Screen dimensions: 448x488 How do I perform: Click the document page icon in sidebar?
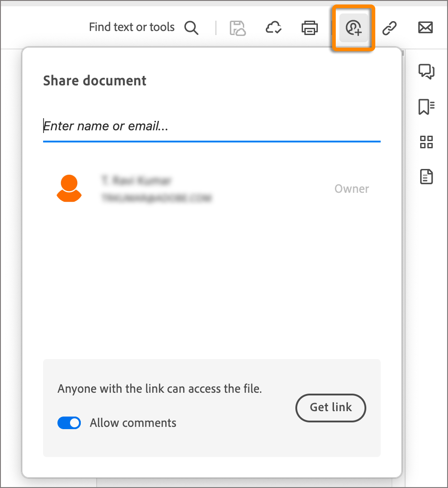[x=426, y=177]
